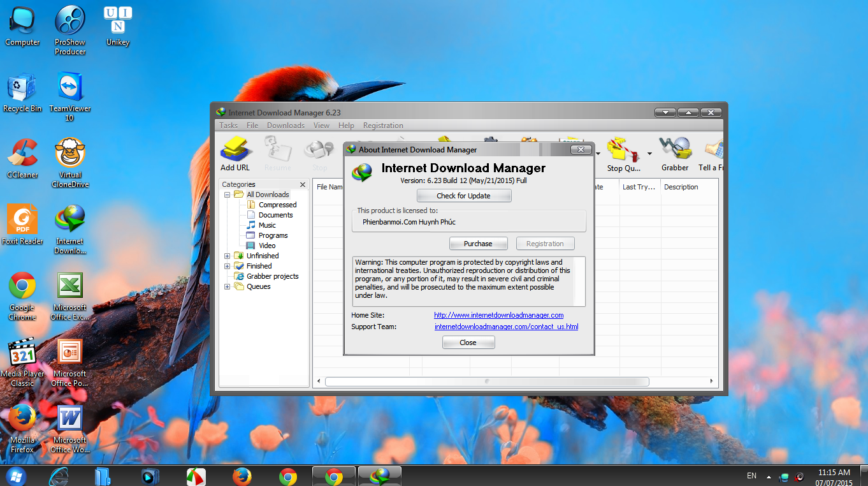This screenshot has width=868, height=486.
Task: Expand the Finished category node
Action: point(227,266)
